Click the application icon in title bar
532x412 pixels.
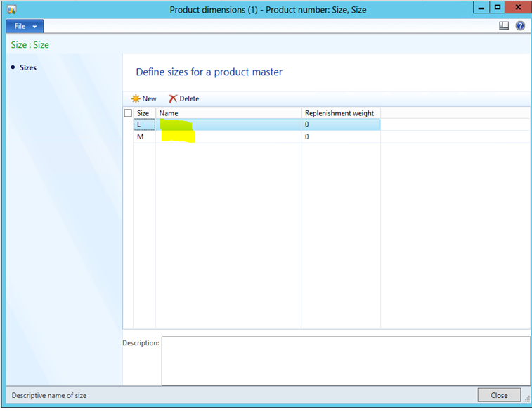[11, 9]
